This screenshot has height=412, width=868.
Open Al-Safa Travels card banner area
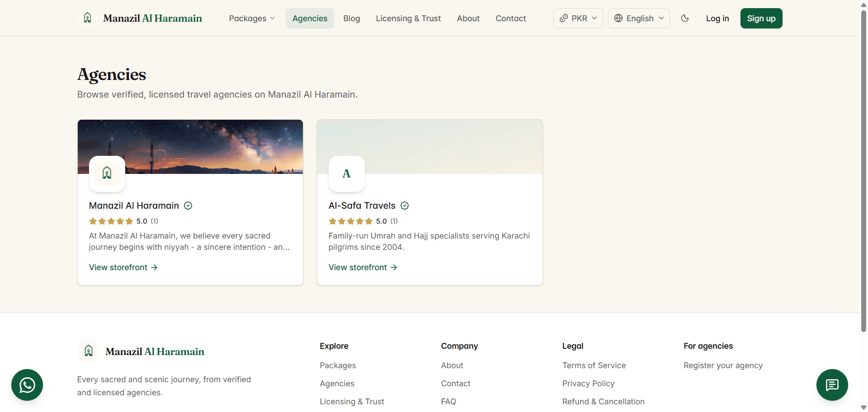tap(430, 147)
